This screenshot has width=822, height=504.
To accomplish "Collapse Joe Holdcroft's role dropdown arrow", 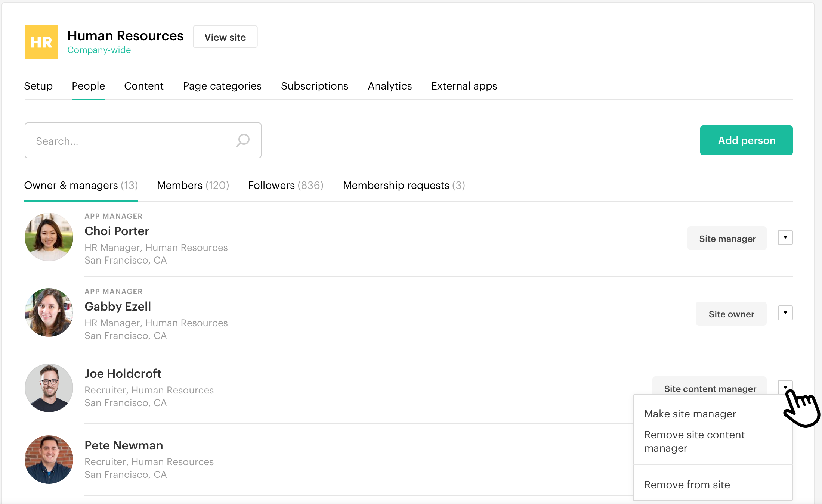I will pos(785,387).
